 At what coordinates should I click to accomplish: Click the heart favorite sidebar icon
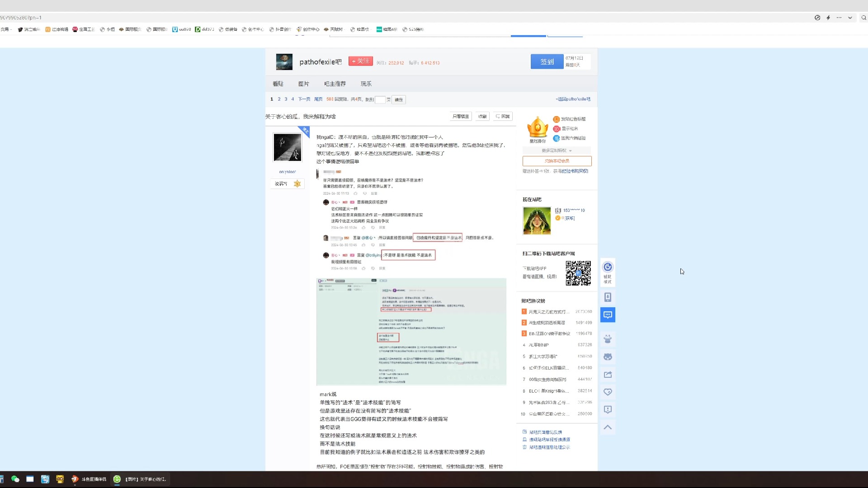(608, 392)
